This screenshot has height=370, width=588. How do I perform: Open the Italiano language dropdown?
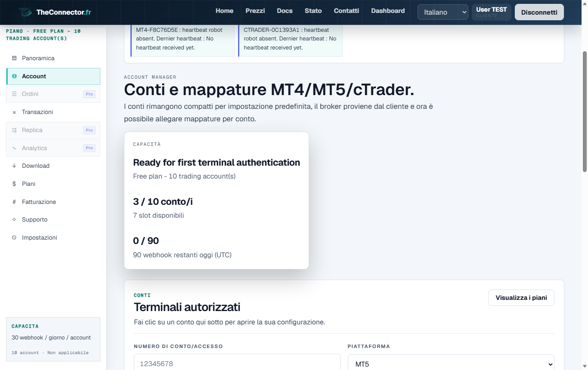click(443, 12)
